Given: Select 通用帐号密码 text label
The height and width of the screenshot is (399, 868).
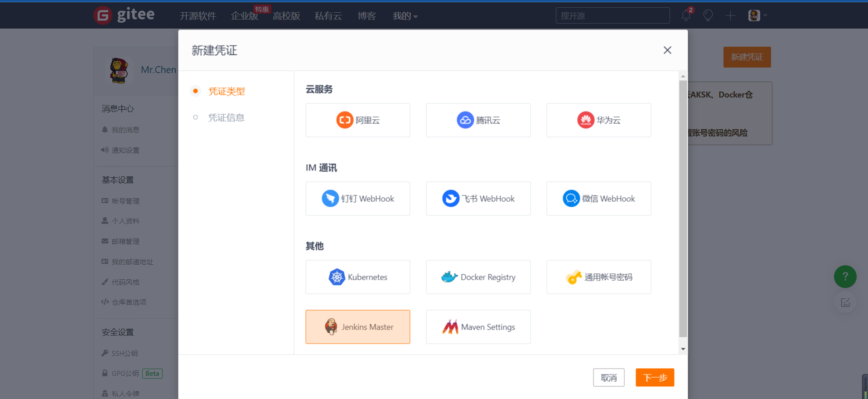Looking at the screenshot, I should point(608,277).
